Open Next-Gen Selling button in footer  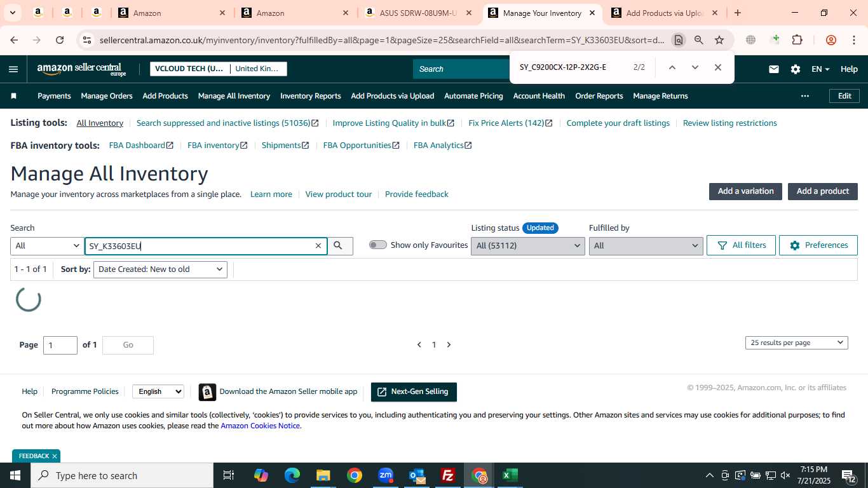tap(414, 392)
